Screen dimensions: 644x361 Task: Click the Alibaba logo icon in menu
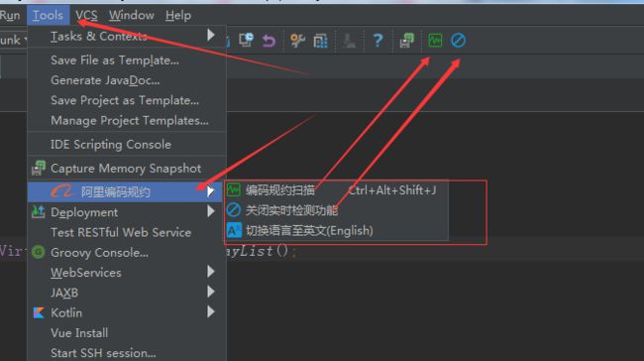click(x=61, y=191)
